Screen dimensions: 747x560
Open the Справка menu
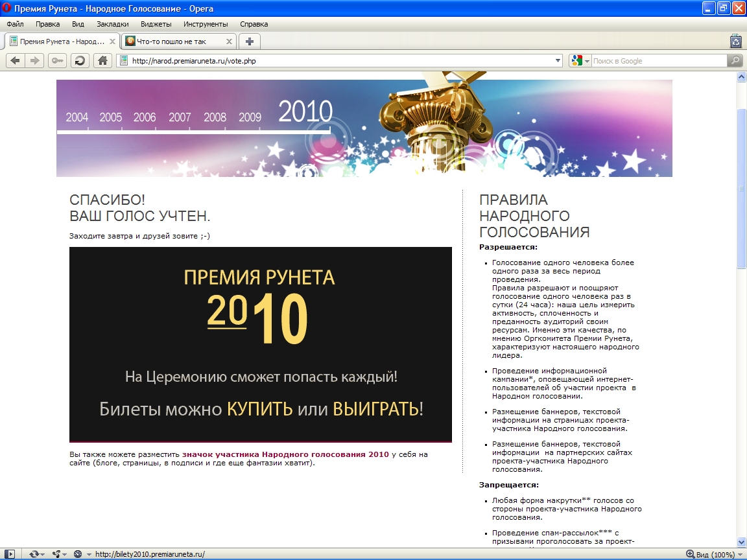click(254, 24)
